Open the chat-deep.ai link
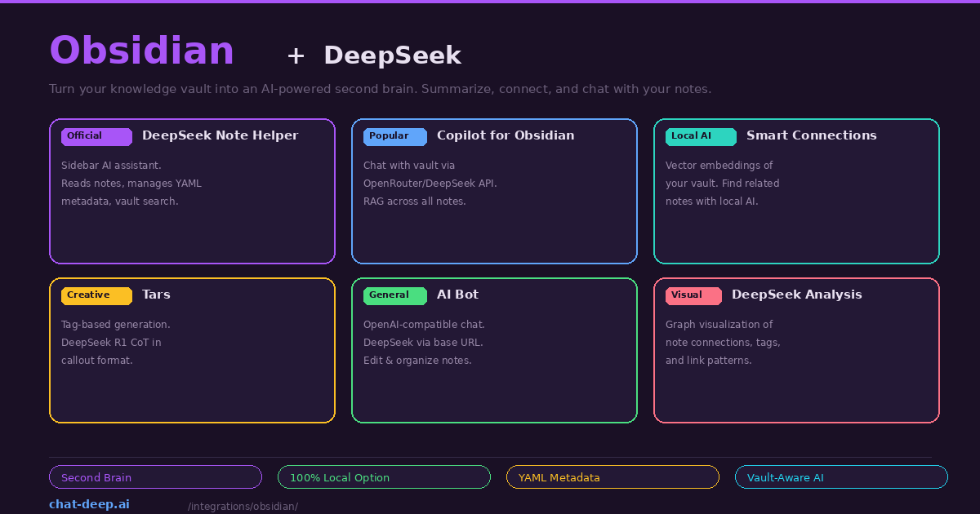Image resolution: width=980 pixels, height=514 pixels. pos(89,504)
